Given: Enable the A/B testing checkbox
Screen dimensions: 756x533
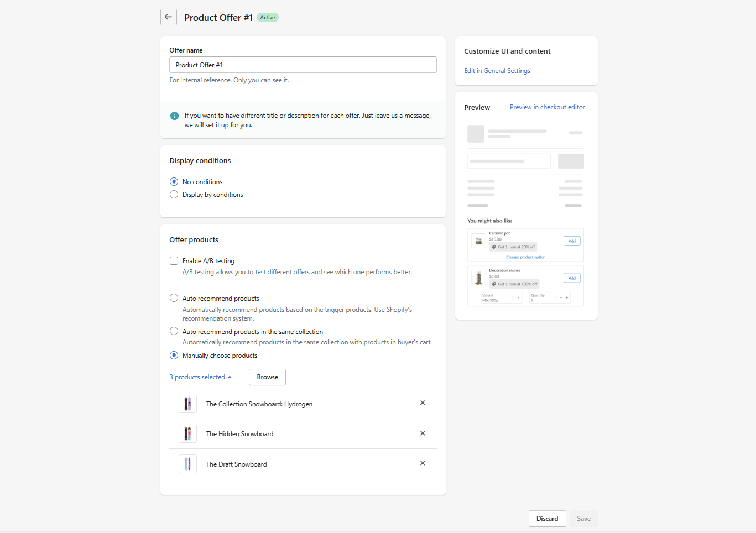Looking at the screenshot, I should click(174, 260).
